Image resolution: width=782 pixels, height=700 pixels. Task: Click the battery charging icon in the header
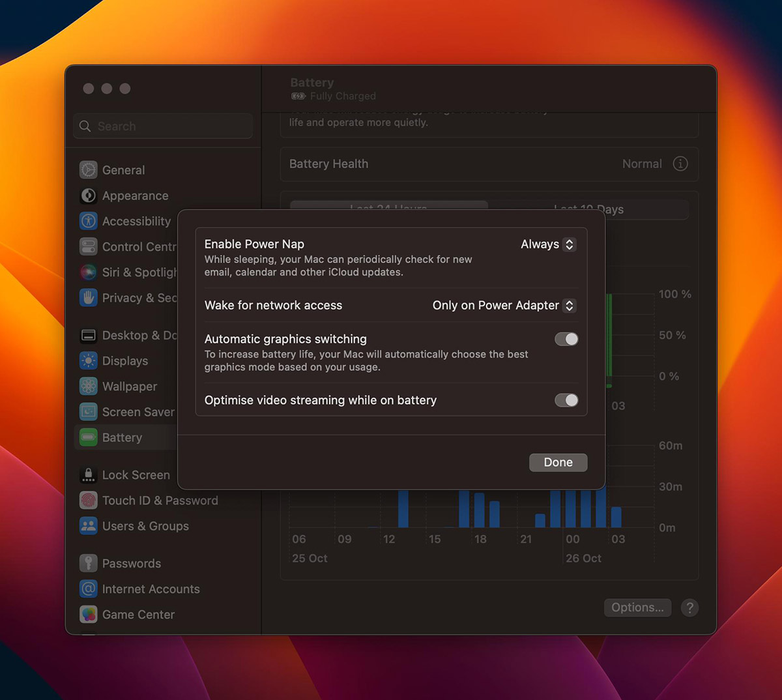(298, 96)
